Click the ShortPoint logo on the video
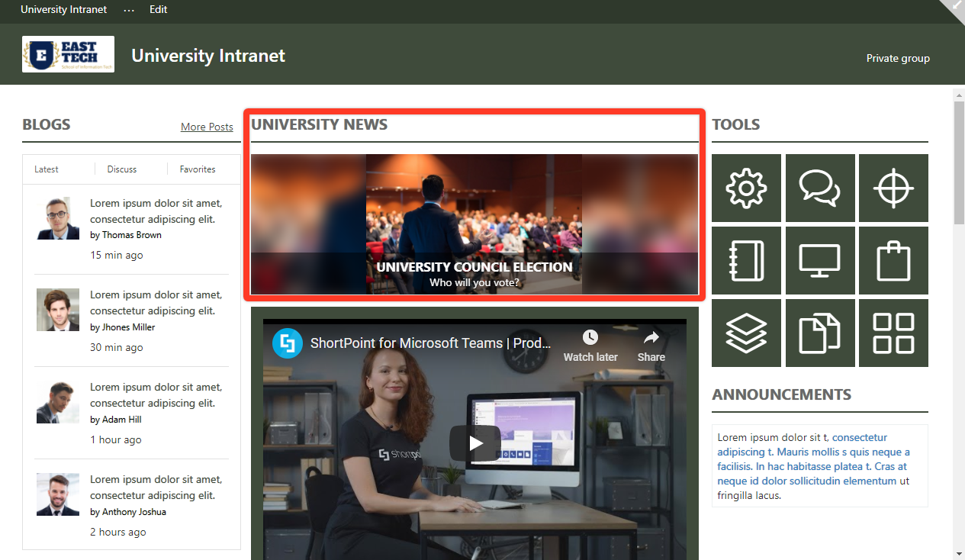965x560 pixels. coord(287,343)
